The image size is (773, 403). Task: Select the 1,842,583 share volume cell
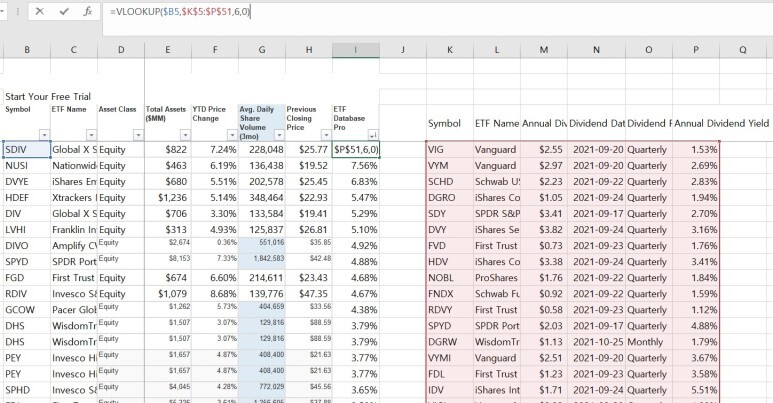[262, 262]
